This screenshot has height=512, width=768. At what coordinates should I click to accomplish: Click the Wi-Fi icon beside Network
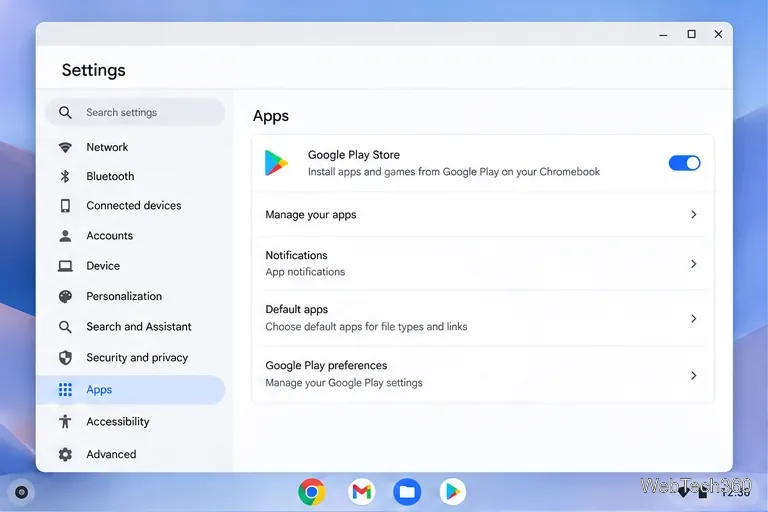click(x=65, y=147)
